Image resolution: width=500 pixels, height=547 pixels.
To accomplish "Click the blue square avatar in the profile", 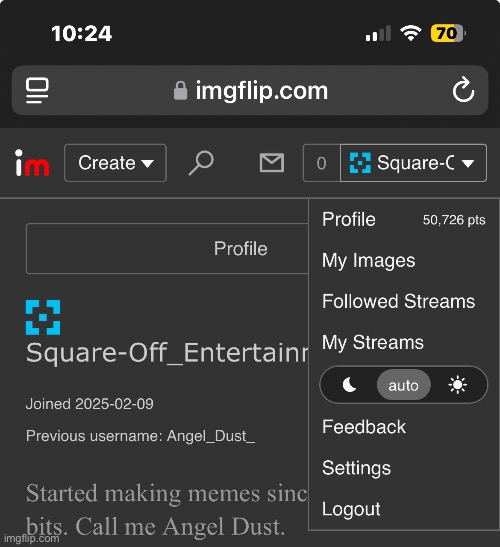I will pyautogui.click(x=43, y=317).
